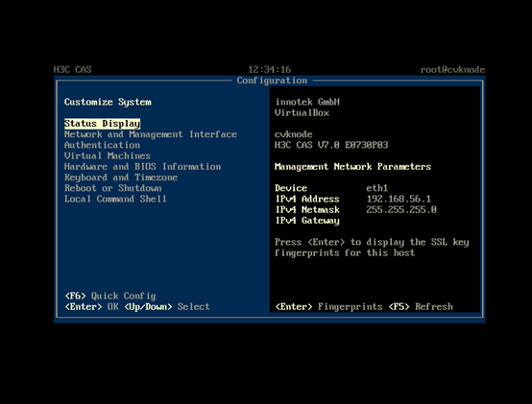
Task: Click the eth1 device value
Action: (x=377, y=188)
